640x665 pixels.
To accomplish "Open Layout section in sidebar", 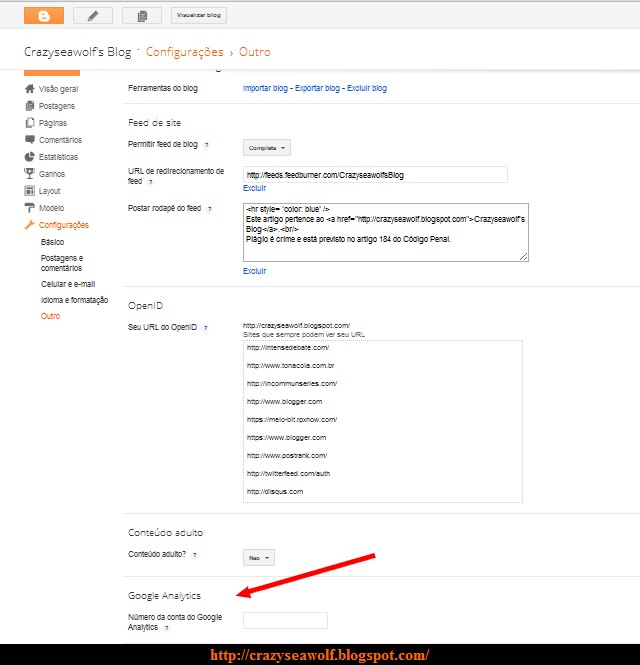I will point(50,191).
